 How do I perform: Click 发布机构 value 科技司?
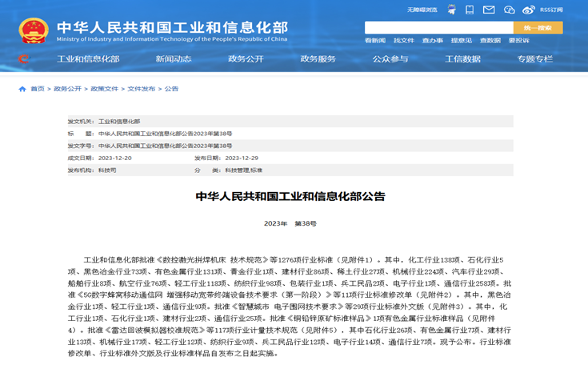pos(107,170)
